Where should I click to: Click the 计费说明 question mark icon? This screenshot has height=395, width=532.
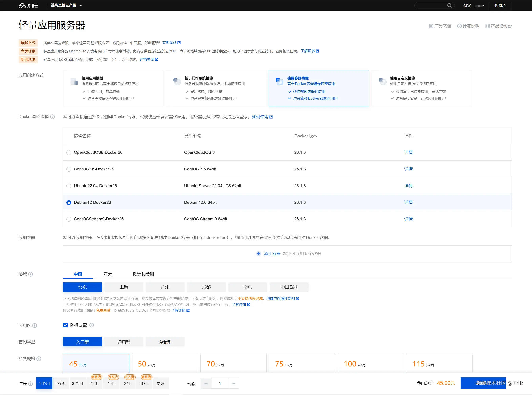point(460,26)
